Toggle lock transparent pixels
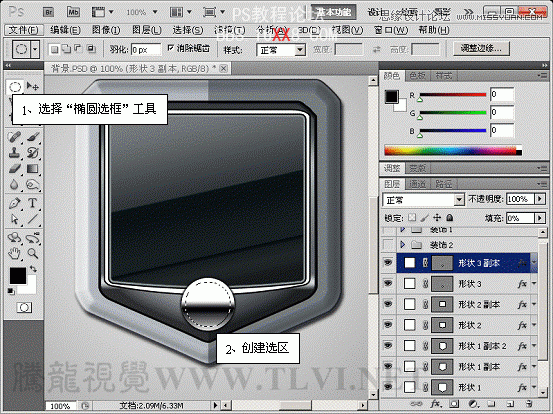Screen dimensions: 553x414 (x=412, y=218)
